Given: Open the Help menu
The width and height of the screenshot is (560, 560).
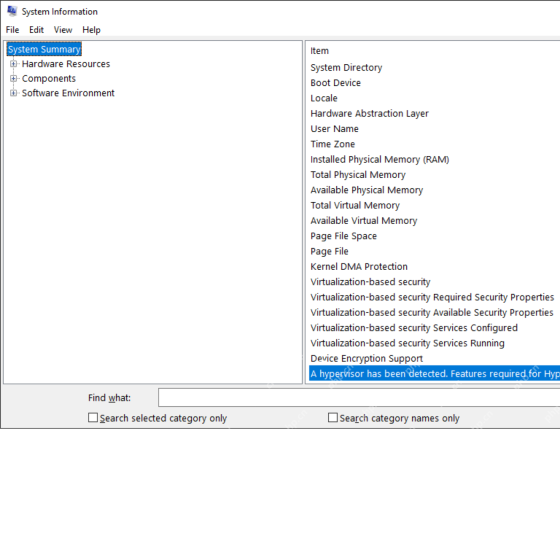Looking at the screenshot, I should click(x=91, y=30).
